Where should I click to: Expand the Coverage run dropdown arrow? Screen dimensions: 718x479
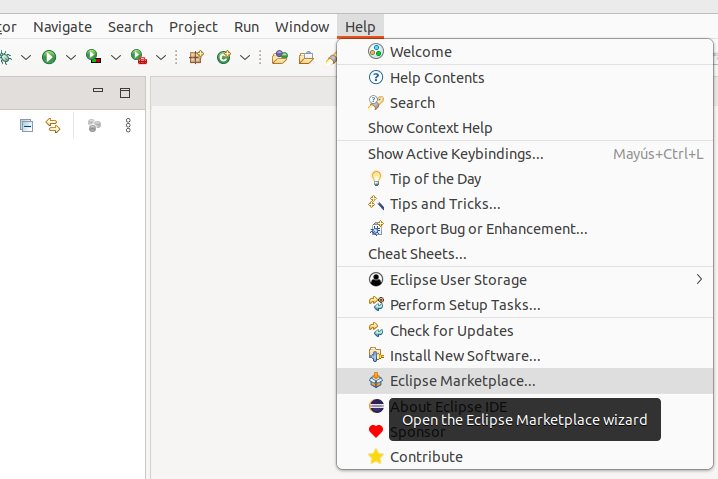pos(116,58)
